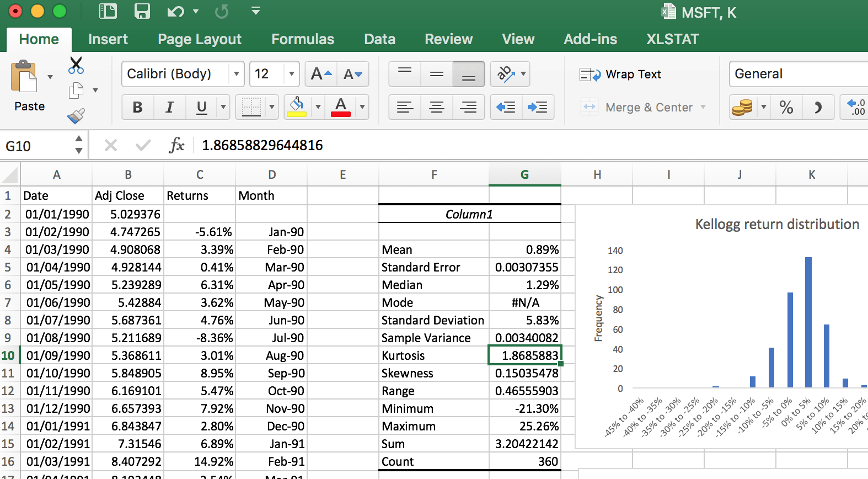Expand the Undo history dropdown arrow

coord(196,11)
